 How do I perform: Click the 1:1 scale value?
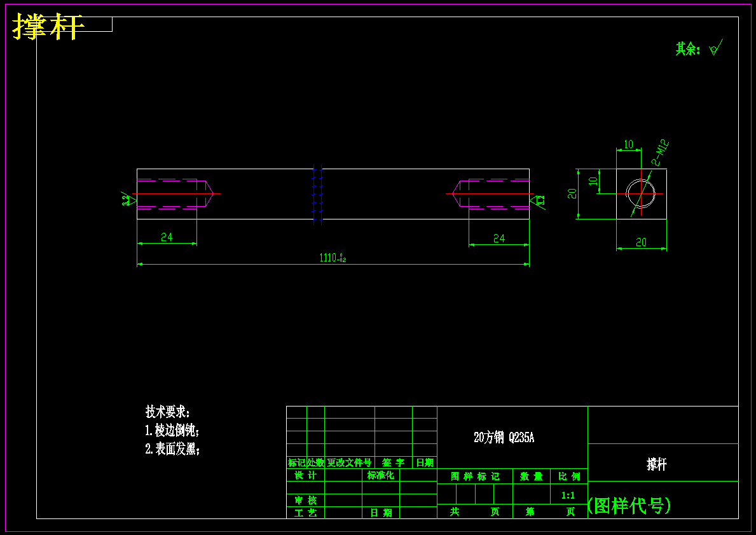pyautogui.click(x=568, y=496)
